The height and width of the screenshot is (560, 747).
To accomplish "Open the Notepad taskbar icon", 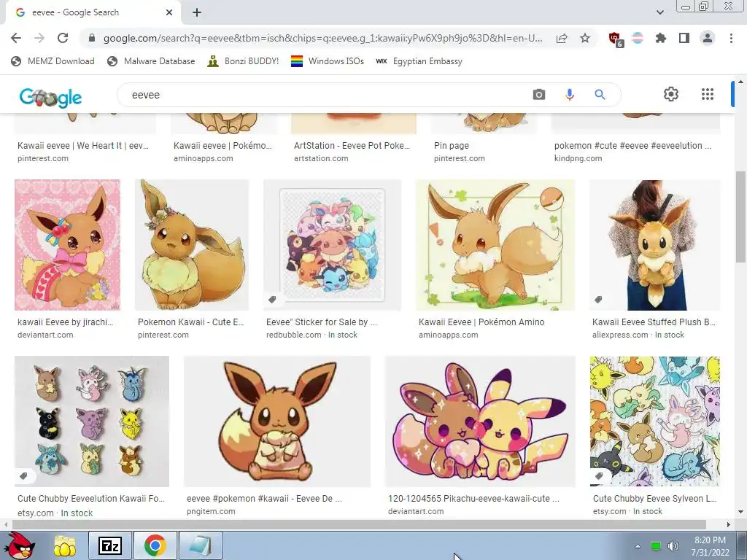I will 200,545.
